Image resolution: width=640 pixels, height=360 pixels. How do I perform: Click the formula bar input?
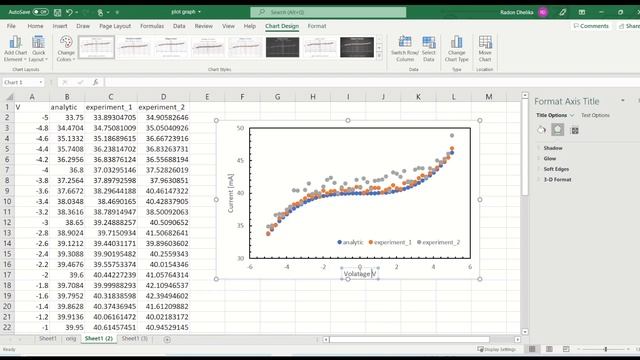click(371, 82)
